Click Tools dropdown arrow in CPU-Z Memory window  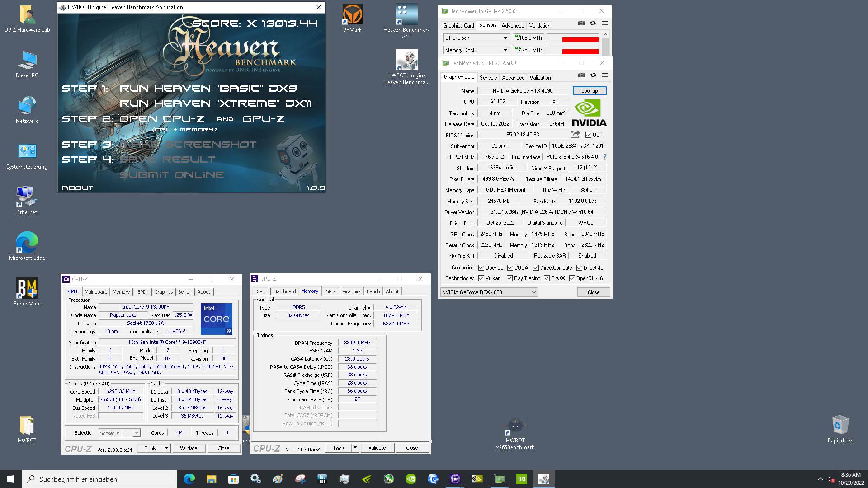click(x=355, y=448)
